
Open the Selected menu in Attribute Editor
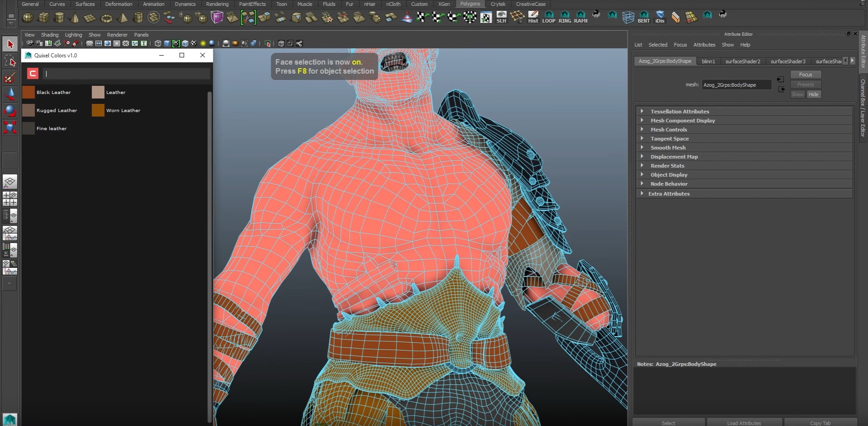click(658, 45)
